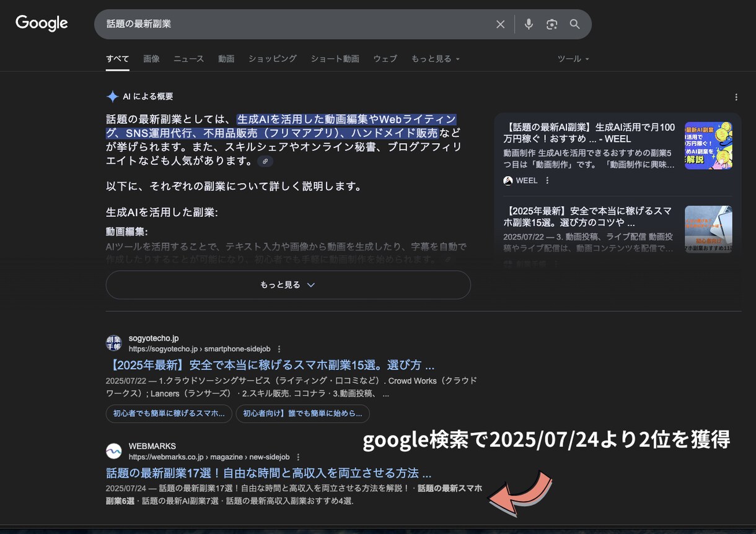Click the 初心者でも簡単に稼げるスマホ... sitelink chip
This screenshot has height=534, width=756.
[x=169, y=414]
